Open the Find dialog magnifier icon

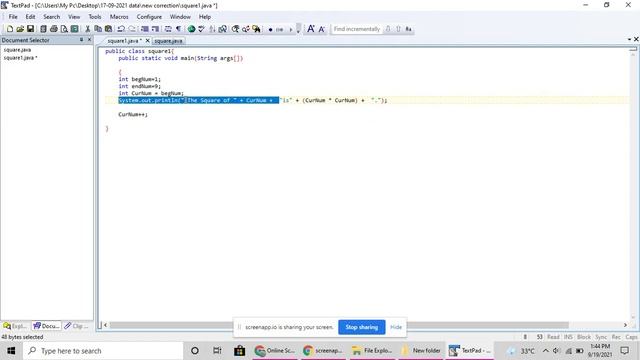pyautogui.click(x=236, y=29)
